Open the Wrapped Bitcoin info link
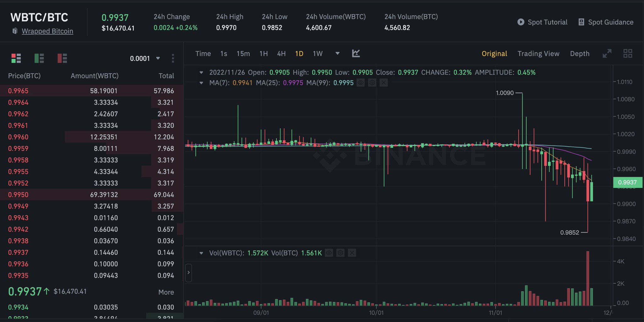This screenshot has width=644, height=322. [47, 31]
